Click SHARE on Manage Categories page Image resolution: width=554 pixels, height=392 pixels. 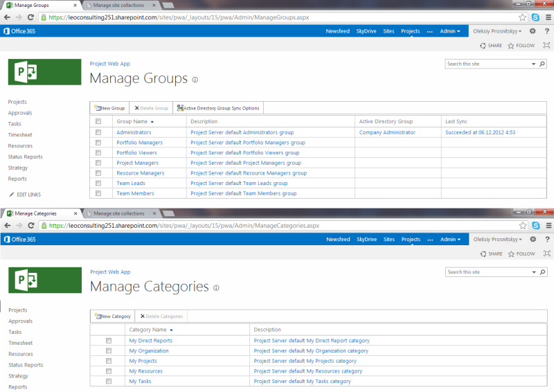tap(491, 253)
